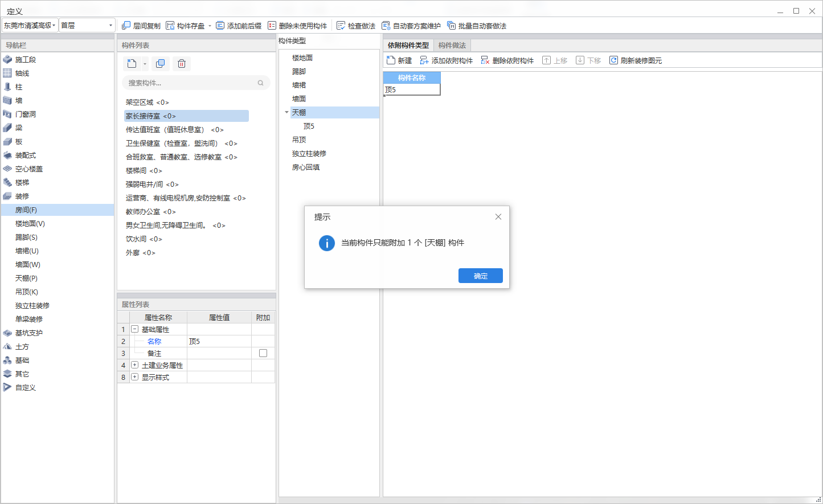Open 其它 in the navigation bar
The width and height of the screenshot is (823, 504).
click(x=22, y=374)
